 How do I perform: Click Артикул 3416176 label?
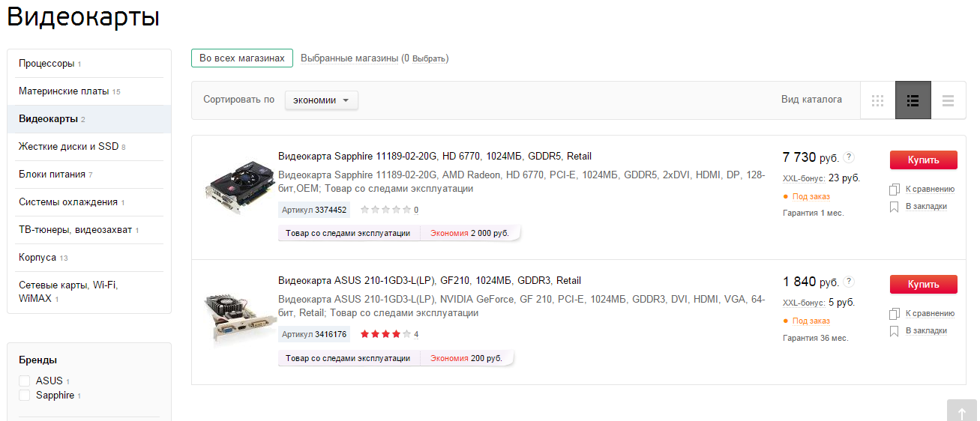click(314, 335)
